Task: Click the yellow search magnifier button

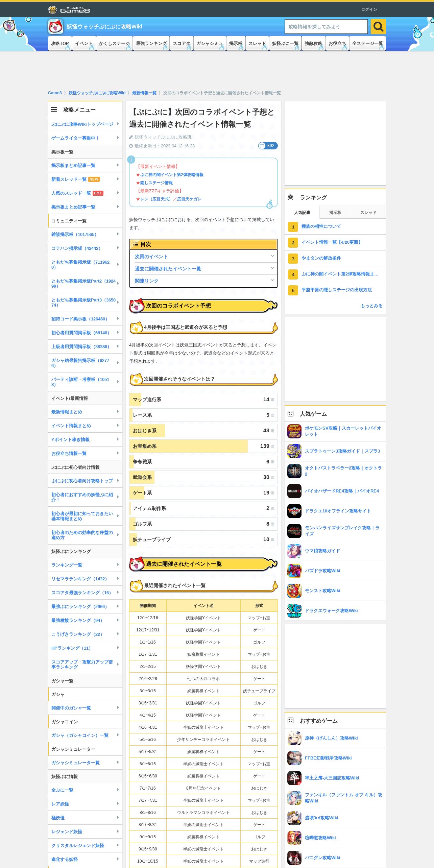Action: click(378, 26)
